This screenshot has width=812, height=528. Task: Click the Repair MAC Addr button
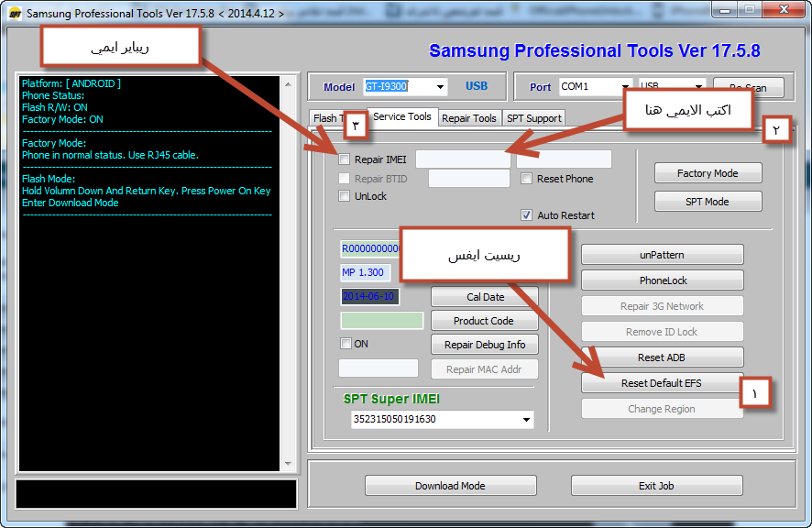(x=485, y=369)
